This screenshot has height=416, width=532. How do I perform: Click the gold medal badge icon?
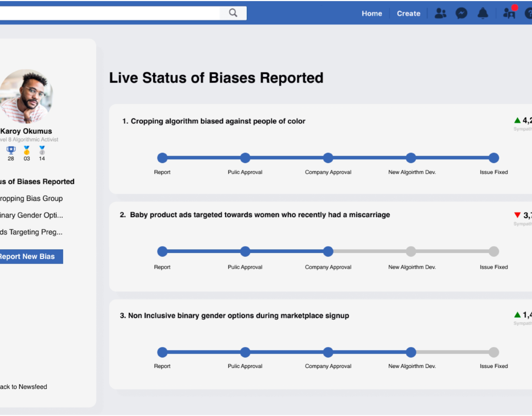coord(27,150)
